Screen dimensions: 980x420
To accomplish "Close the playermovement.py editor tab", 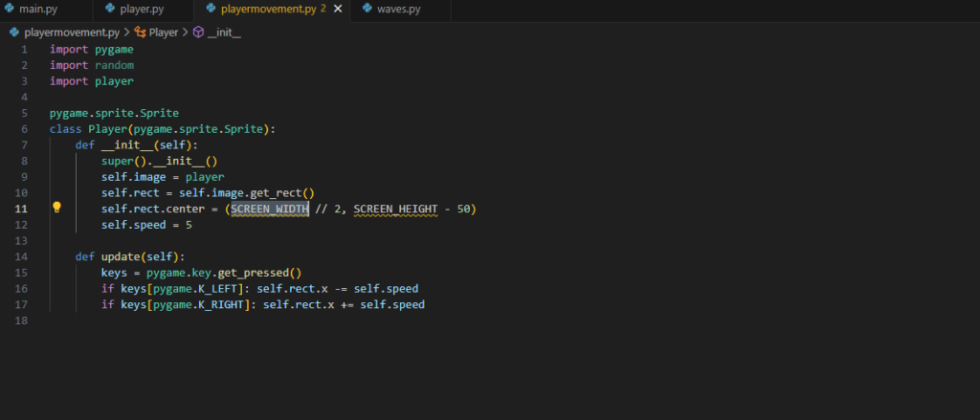I will pos(337,10).
